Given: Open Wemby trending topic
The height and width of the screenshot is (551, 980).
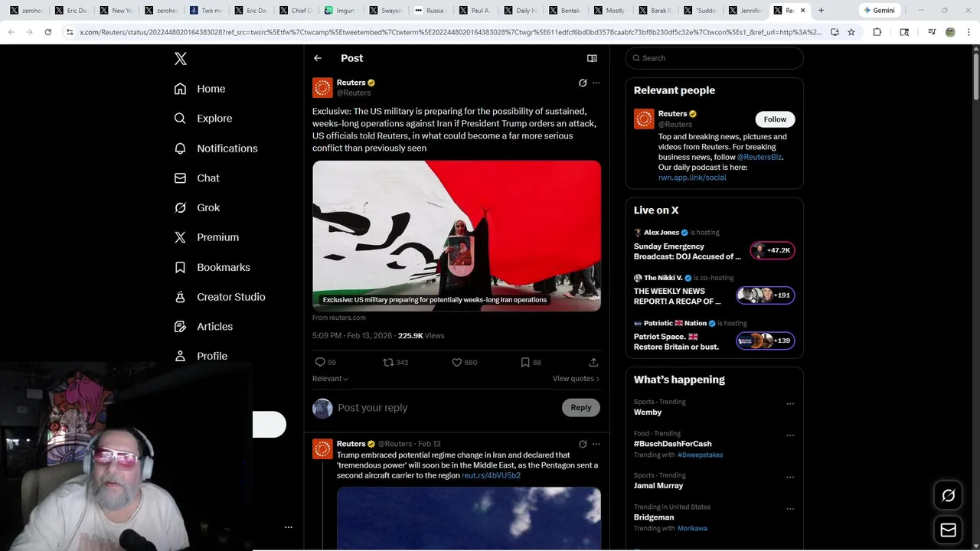Looking at the screenshot, I should [647, 412].
